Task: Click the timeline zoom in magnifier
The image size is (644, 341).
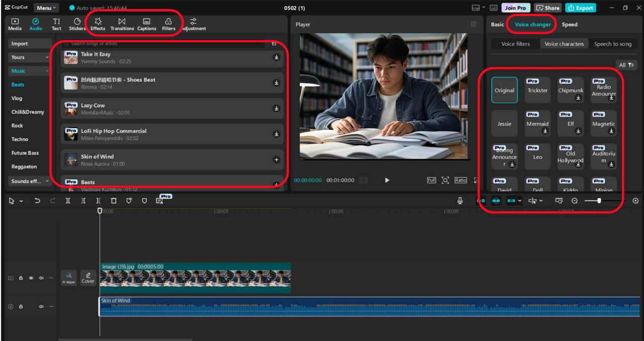Action: (635, 201)
